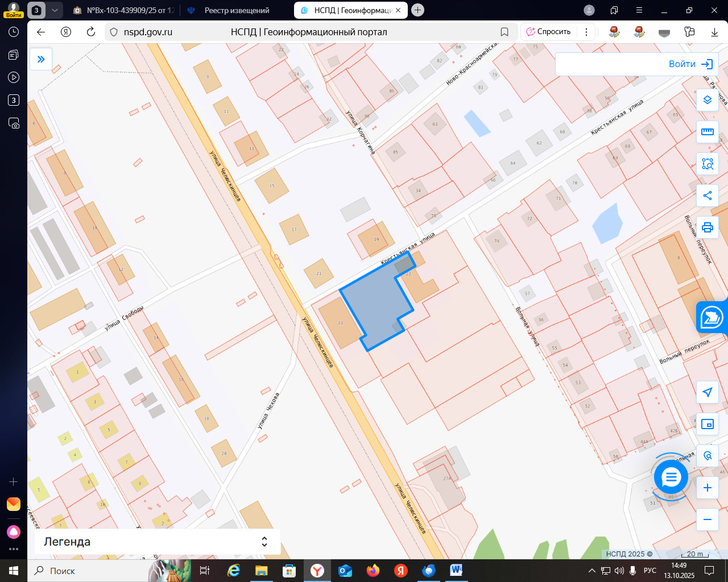Click the nspd.gov.ru address field
Viewport: 728px width, 582px height.
(x=307, y=32)
